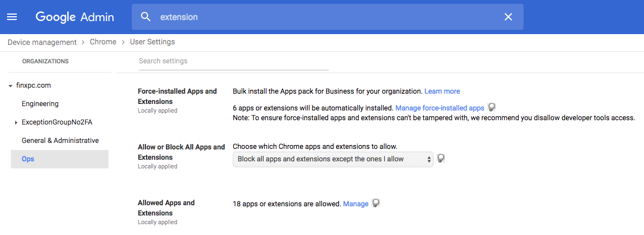The image size is (644, 235).
Task: Select the Ops organization
Action: pyautogui.click(x=60, y=159)
